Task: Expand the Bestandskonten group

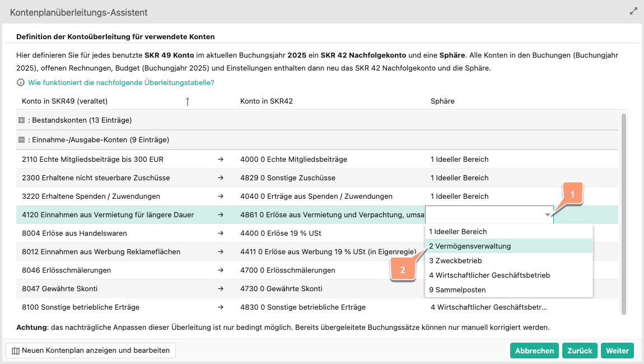Action: 21,120
